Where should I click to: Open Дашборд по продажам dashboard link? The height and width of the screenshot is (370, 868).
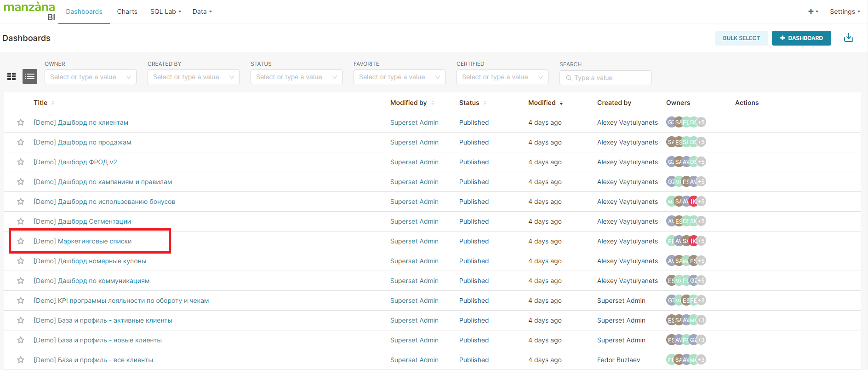(x=82, y=142)
